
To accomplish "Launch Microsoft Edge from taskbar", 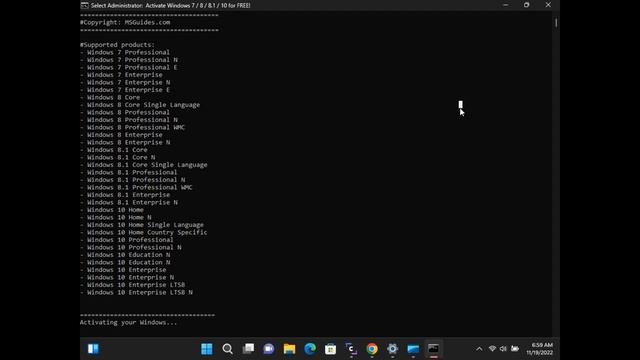I will tap(310, 349).
